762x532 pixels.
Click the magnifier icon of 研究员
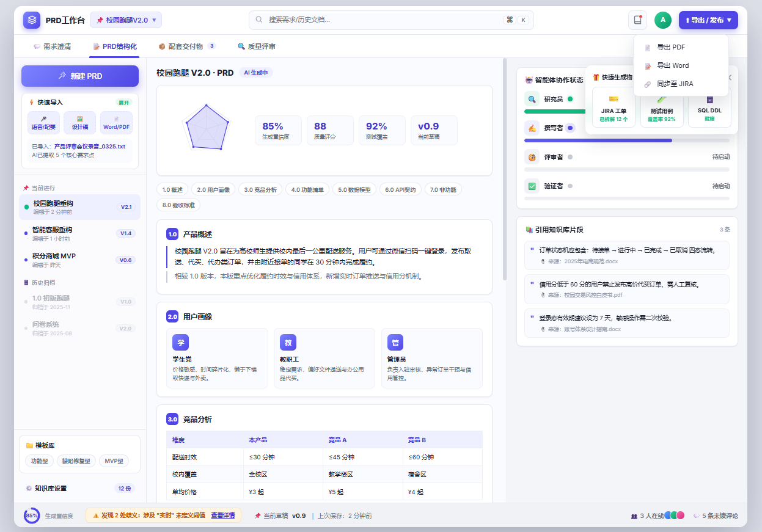point(532,99)
